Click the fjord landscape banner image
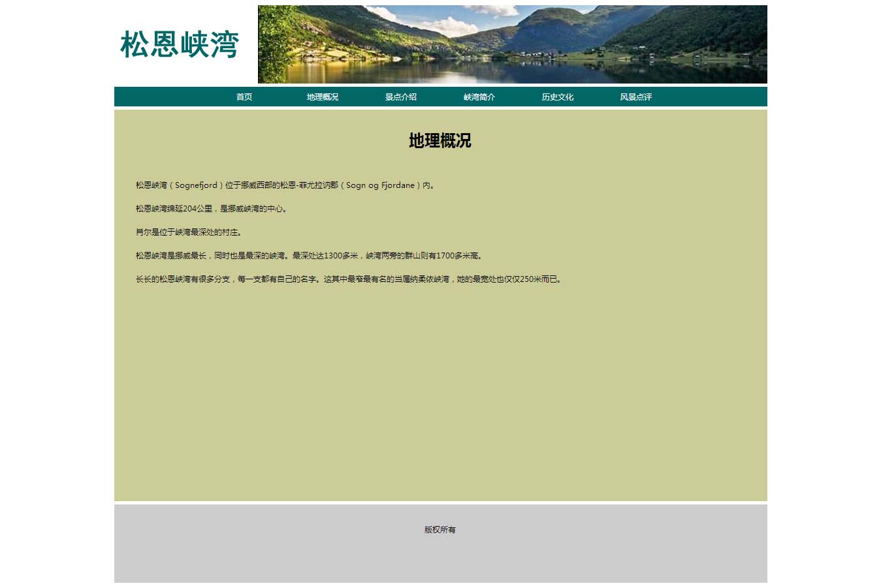 tap(513, 44)
